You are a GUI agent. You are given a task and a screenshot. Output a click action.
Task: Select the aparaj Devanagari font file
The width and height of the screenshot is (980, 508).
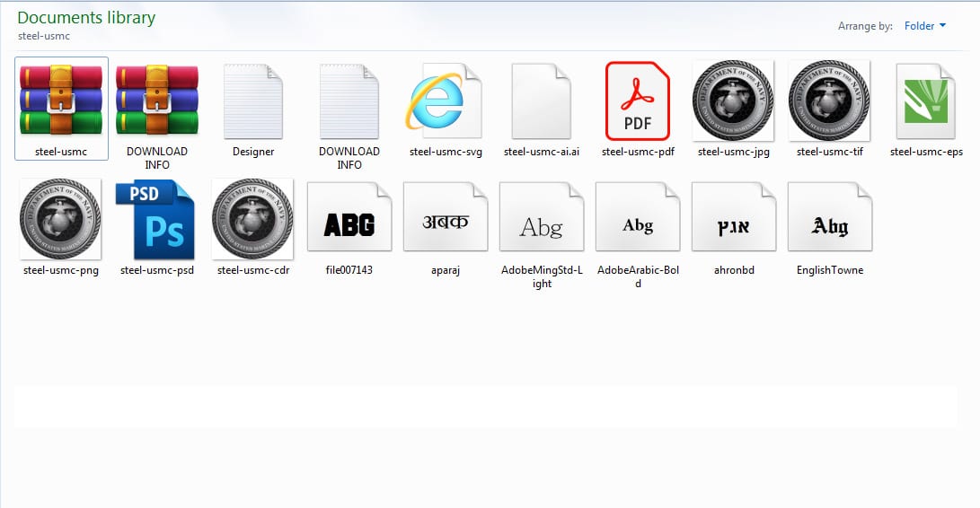coord(446,219)
